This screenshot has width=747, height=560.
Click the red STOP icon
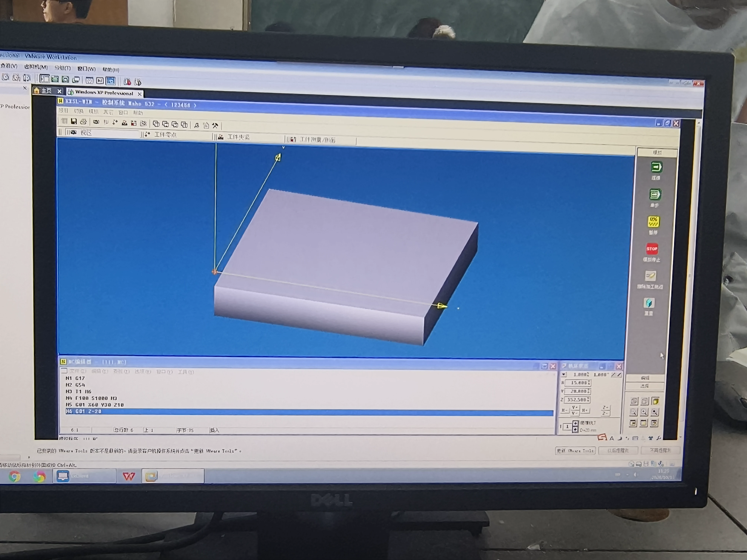point(652,249)
